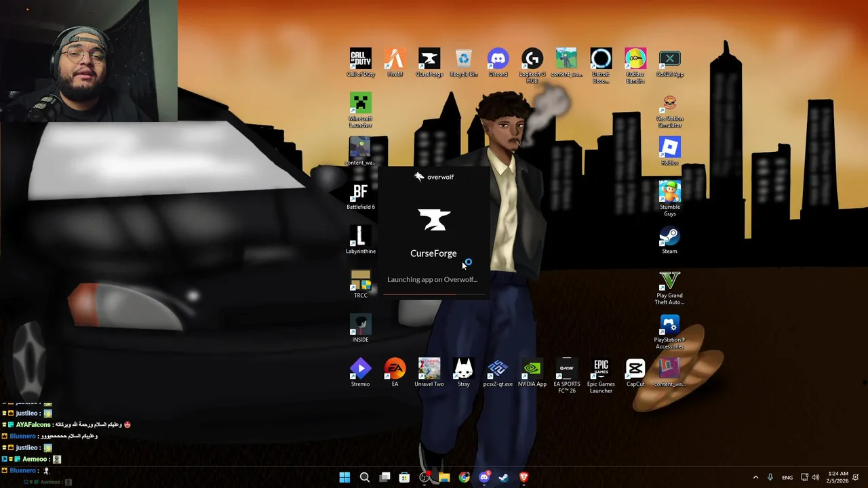Click the splash screen loading progress bar
868x488 pixels.
(x=434, y=296)
